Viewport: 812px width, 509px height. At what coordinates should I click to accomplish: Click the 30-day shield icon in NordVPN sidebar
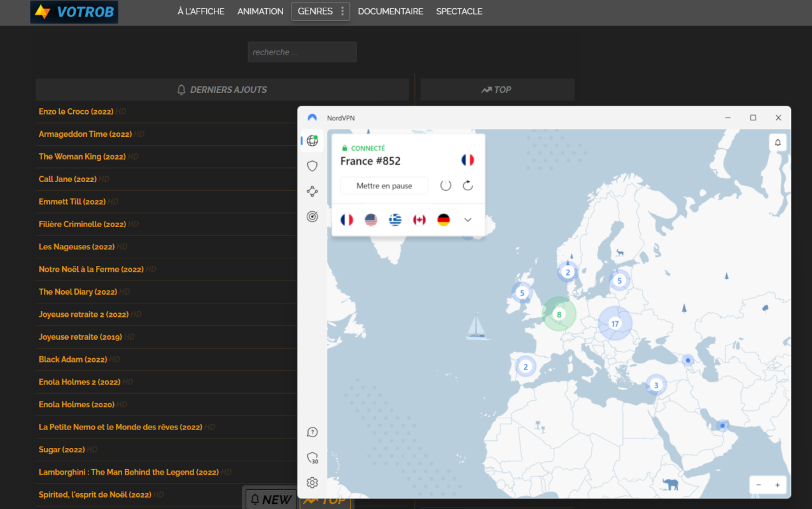tap(312, 457)
